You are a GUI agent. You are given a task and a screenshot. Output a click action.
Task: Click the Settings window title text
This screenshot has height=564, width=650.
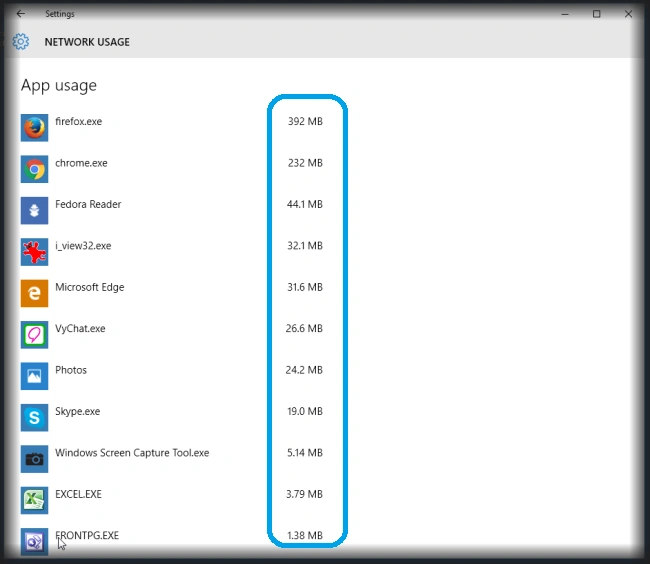coord(60,14)
